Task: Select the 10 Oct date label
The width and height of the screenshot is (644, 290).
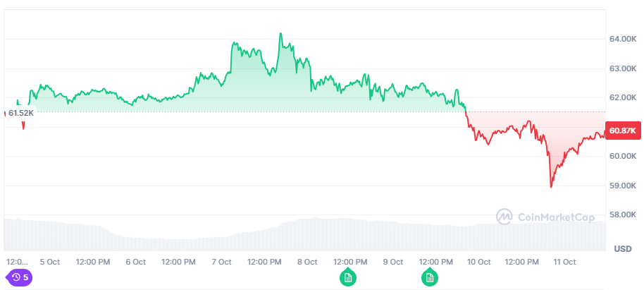Action: (479, 262)
